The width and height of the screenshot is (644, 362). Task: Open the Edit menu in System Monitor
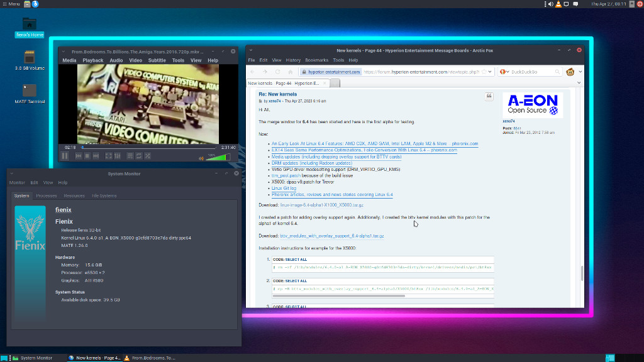coord(34,183)
